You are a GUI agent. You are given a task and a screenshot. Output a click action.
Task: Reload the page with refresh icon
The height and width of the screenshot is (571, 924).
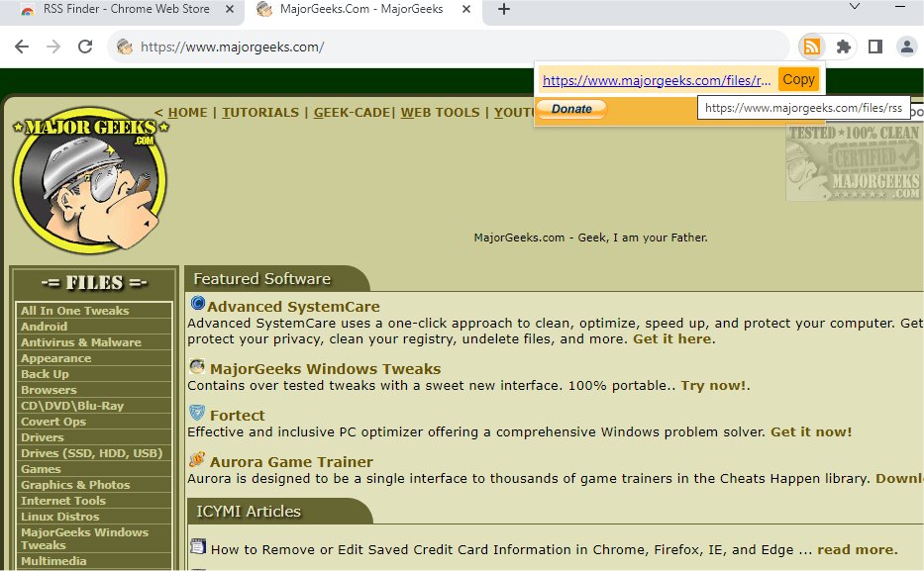tap(85, 47)
